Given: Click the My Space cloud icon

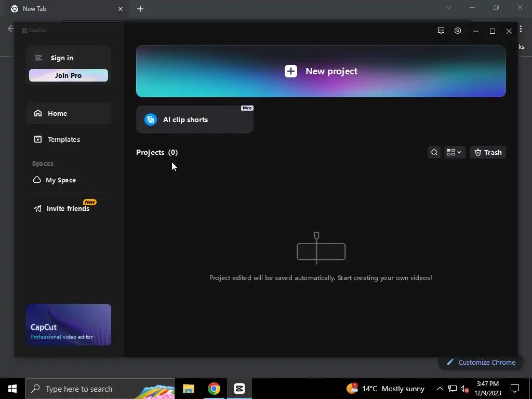Looking at the screenshot, I should pyautogui.click(x=37, y=180).
